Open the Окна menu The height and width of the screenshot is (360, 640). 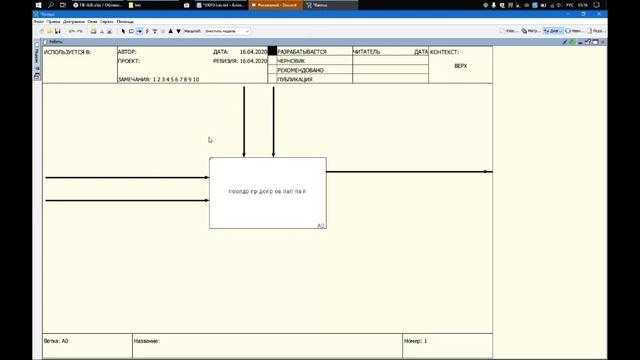(92, 21)
